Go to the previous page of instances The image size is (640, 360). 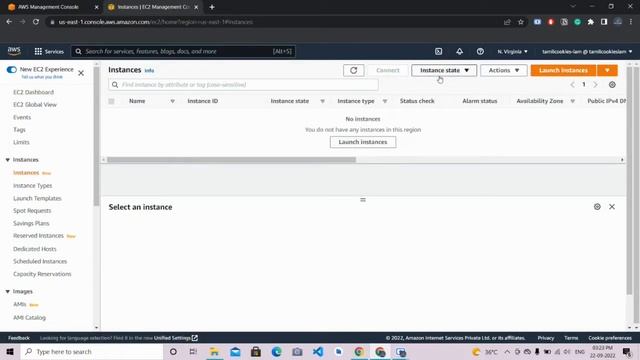572,84
